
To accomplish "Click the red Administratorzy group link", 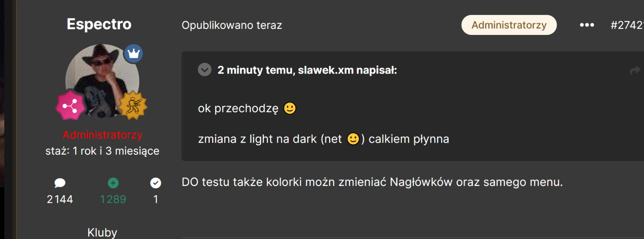I will click(103, 135).
